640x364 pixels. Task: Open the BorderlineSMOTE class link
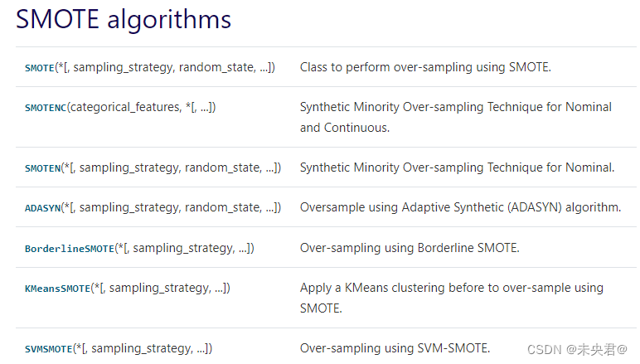[70, 249]
